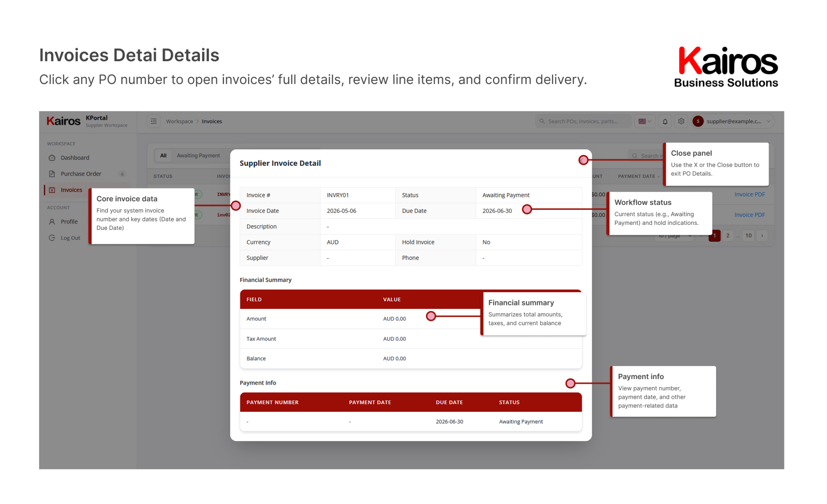This screenshot has width=827, height=504.
Task: Click the Financial Summary heading
Action: pos(265,280)
